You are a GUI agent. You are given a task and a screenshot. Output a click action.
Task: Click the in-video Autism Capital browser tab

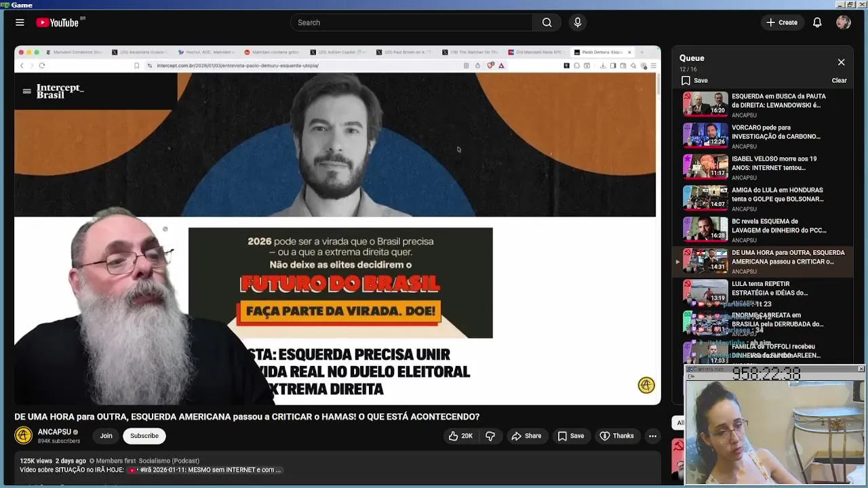point(337,52)
